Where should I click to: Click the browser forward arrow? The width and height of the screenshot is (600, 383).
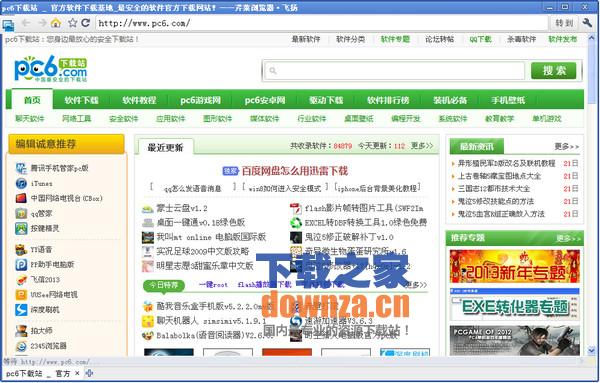pyautogui.click(x=41, y=23)
